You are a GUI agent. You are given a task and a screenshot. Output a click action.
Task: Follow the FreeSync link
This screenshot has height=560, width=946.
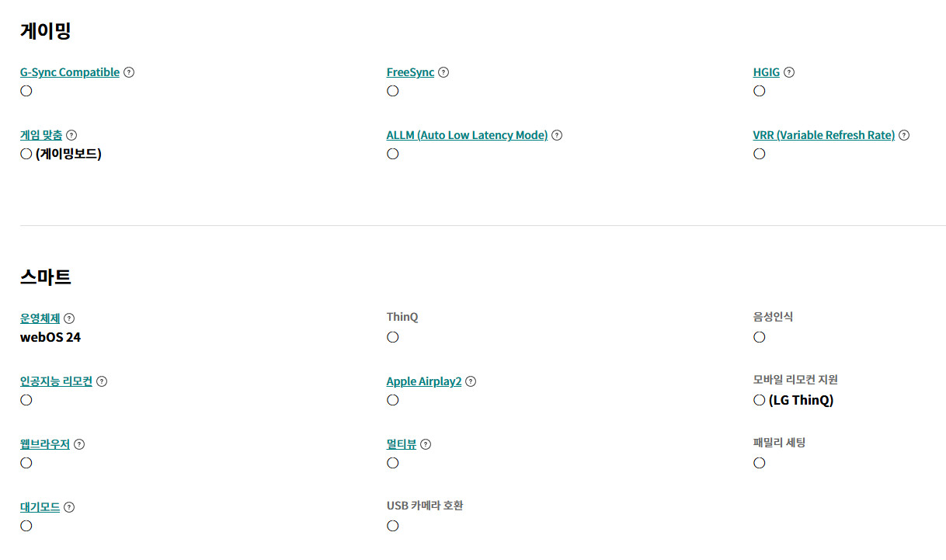410,72
